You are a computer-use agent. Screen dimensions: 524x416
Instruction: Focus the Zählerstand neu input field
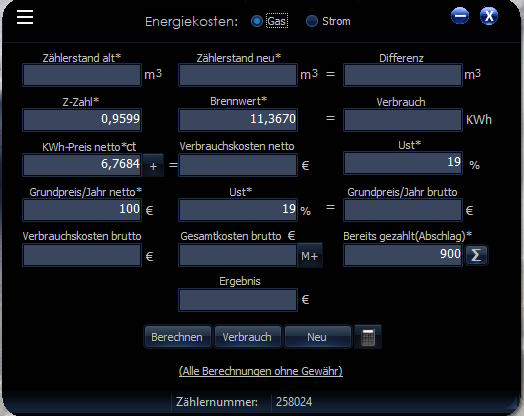[x=238, y=75]
